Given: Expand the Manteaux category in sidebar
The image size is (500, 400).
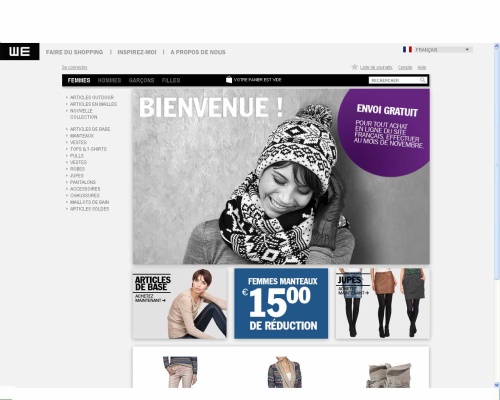Looking at the screenshot, I should (82, 136).
